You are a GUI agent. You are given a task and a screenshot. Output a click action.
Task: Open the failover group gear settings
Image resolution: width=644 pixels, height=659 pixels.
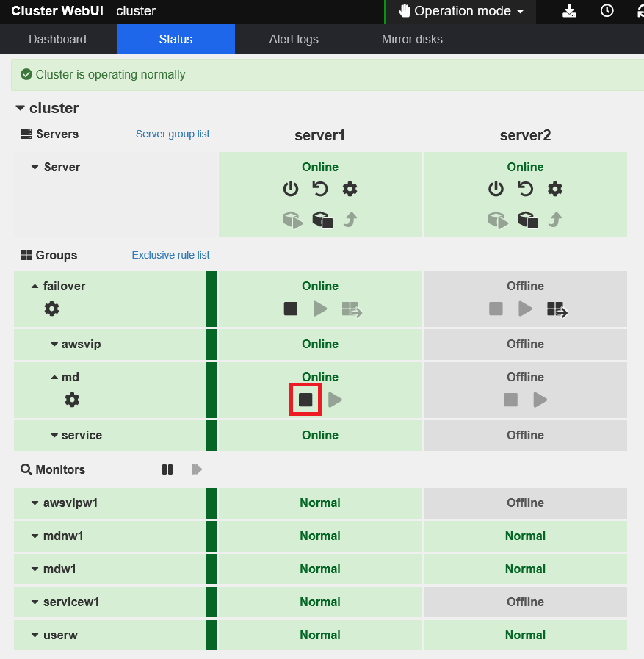tap(51, 309)
